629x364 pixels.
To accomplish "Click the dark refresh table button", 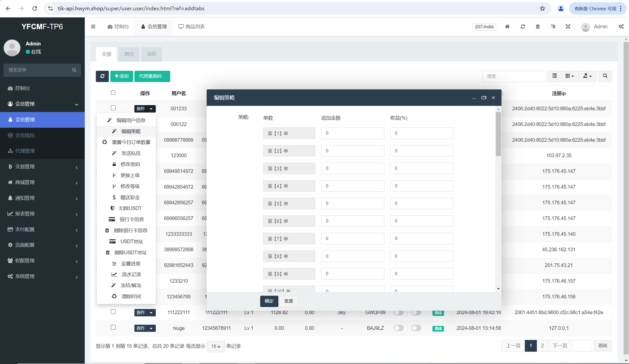I will pyautogui.click(x=102, y=76).
